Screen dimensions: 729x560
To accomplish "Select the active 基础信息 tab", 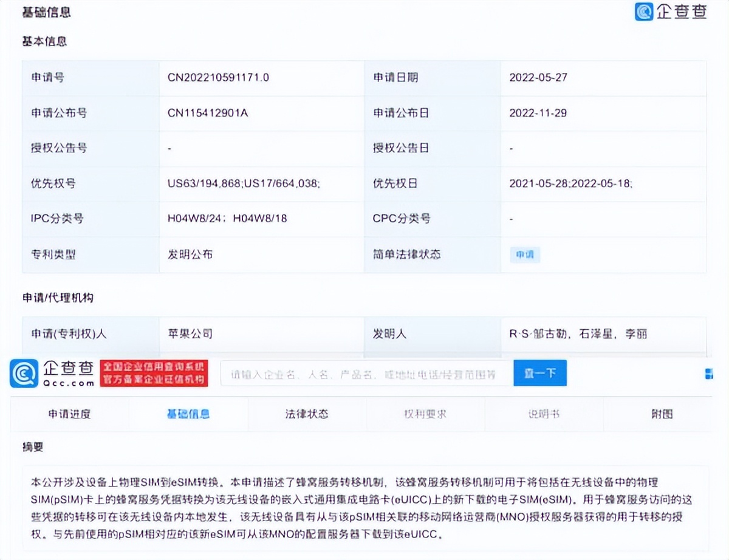I will [187, 414].
